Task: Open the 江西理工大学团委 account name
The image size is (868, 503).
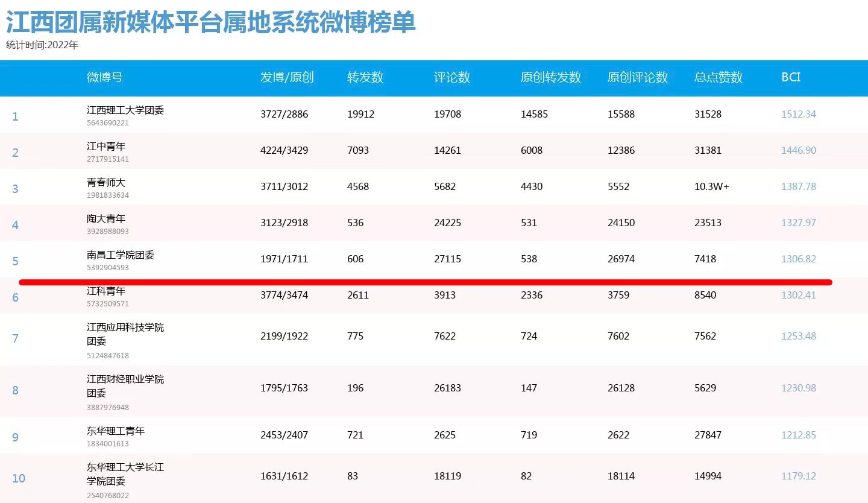Action: (x=125, y=110)
